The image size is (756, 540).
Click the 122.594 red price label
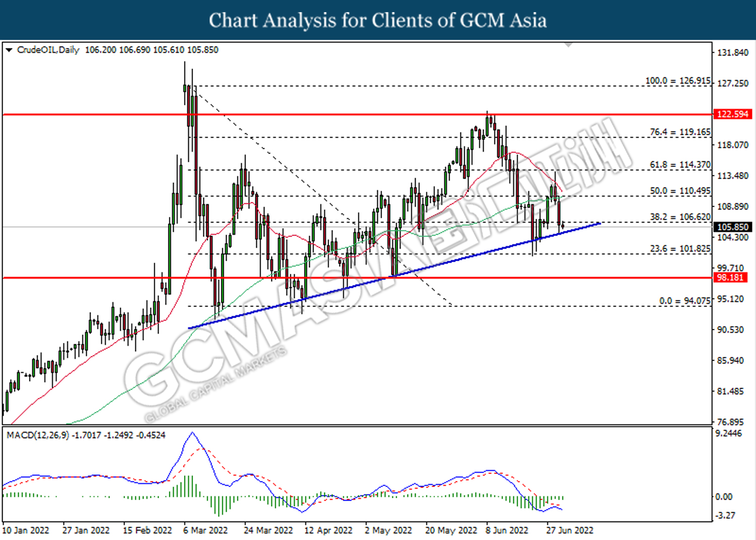pyautogui.click(x=733, y=114)
